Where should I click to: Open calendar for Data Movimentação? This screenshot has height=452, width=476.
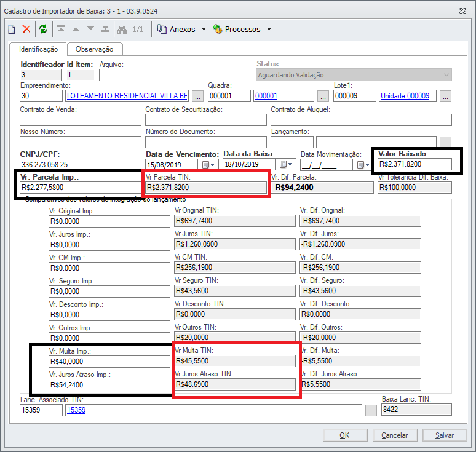(x=363, y=165)
